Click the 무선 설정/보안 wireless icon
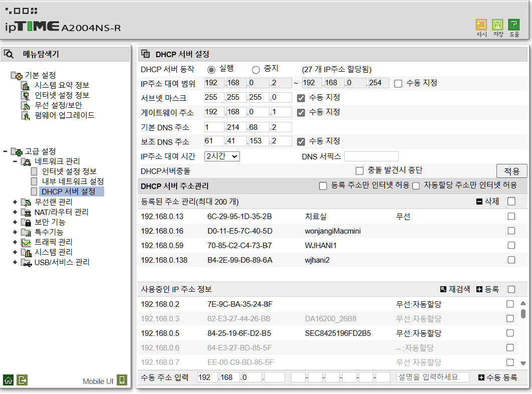Screen dimensions: 532x394 coord(26,106)
